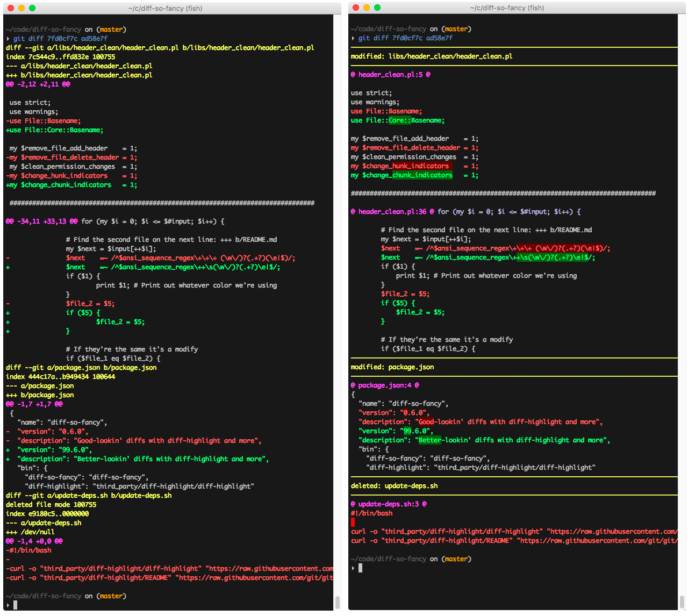Click the green highlighted 'Core::' text
The height and width of the screenshot is (616, 688).
[x=399, y=120]
